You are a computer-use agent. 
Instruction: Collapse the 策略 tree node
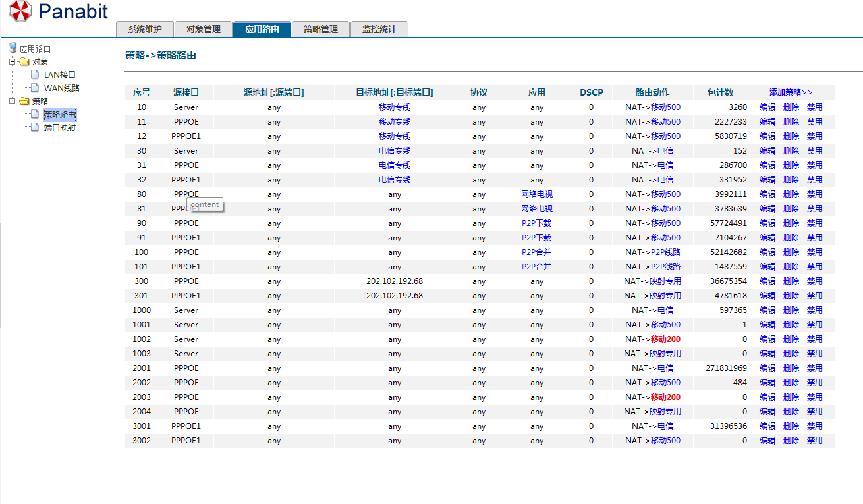(x=12, y=101)
